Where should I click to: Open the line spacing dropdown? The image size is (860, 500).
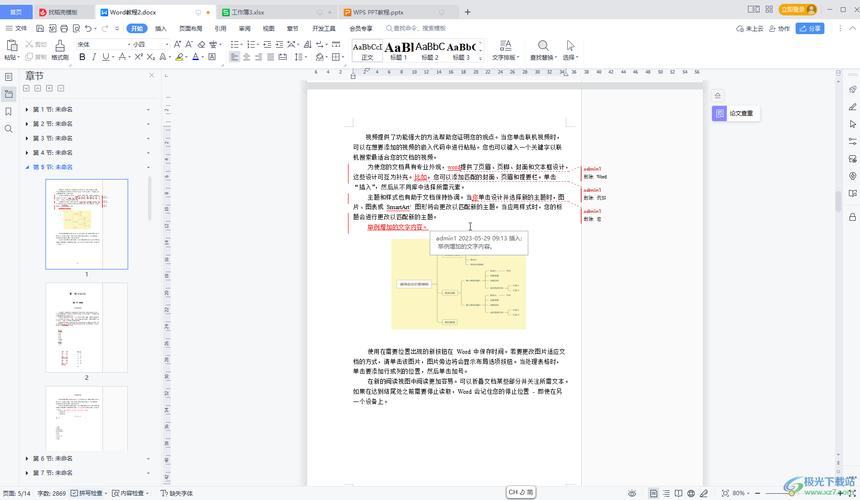[x=305, y=57]
